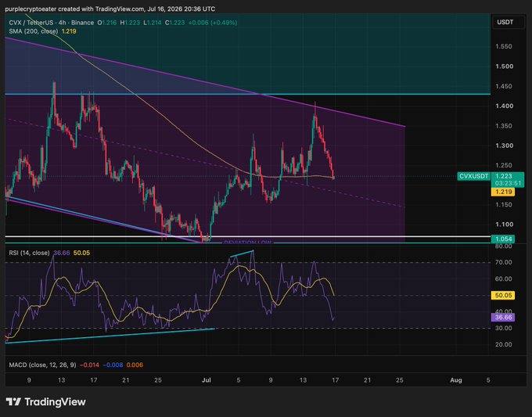Click the 20.00 RSI axis label
532x417 pixels.
[x=504, y=344]
